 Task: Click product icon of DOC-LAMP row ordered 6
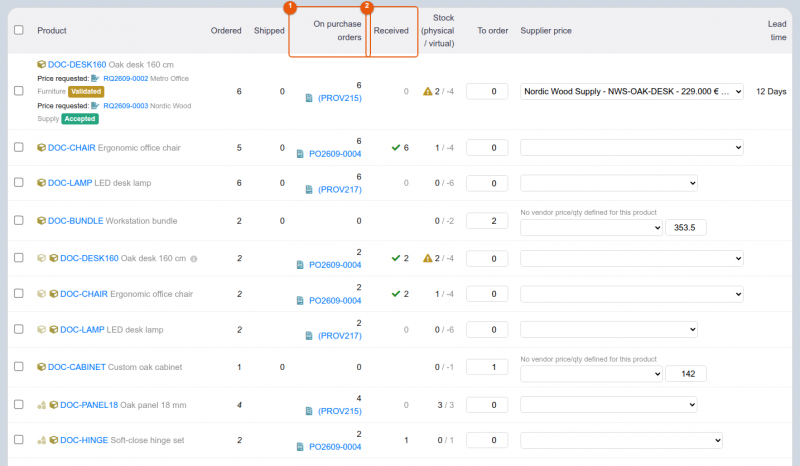click(x=41, y=183)
